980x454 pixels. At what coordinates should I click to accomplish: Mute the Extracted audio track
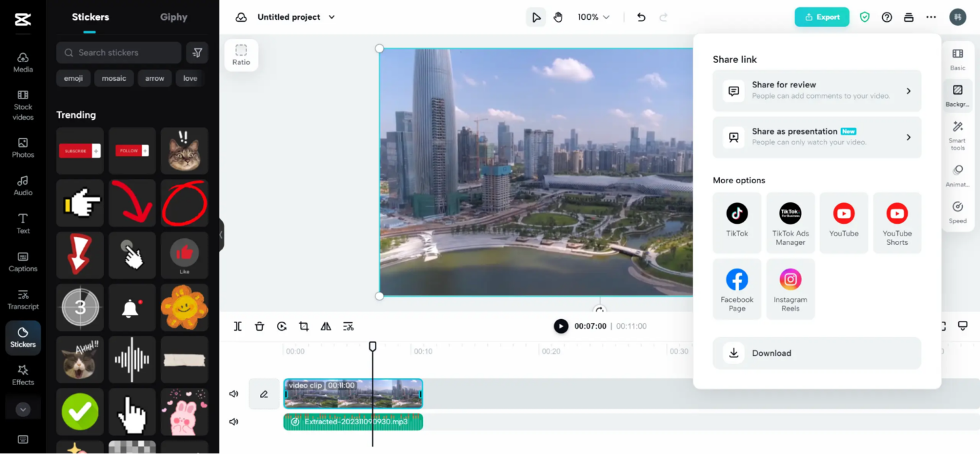pos(233,421)
